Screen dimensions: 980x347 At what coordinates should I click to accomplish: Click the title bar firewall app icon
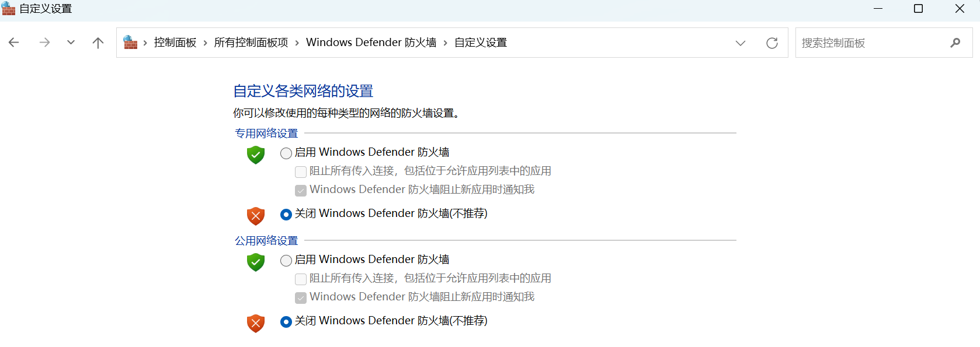8,8
